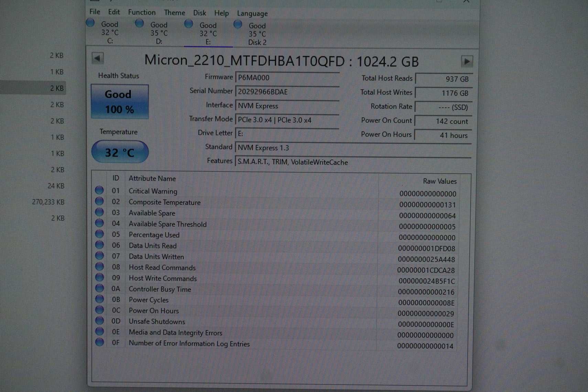Click the Controller Busy Time status orb
588x392 pixels.
point(99,288)
